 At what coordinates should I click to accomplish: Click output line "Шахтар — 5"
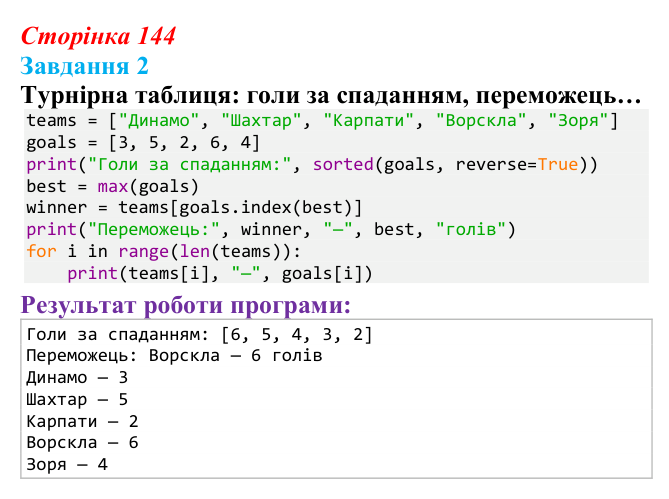77,400
